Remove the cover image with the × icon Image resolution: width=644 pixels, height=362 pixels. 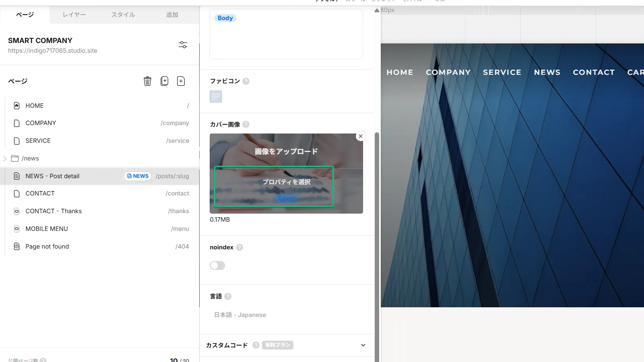[x=360, y=136]
